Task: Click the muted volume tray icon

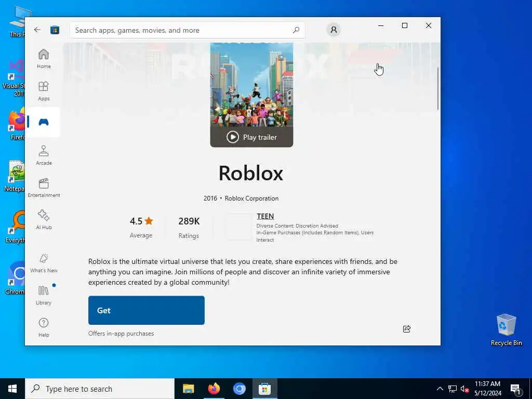Action: pos(464,389)
